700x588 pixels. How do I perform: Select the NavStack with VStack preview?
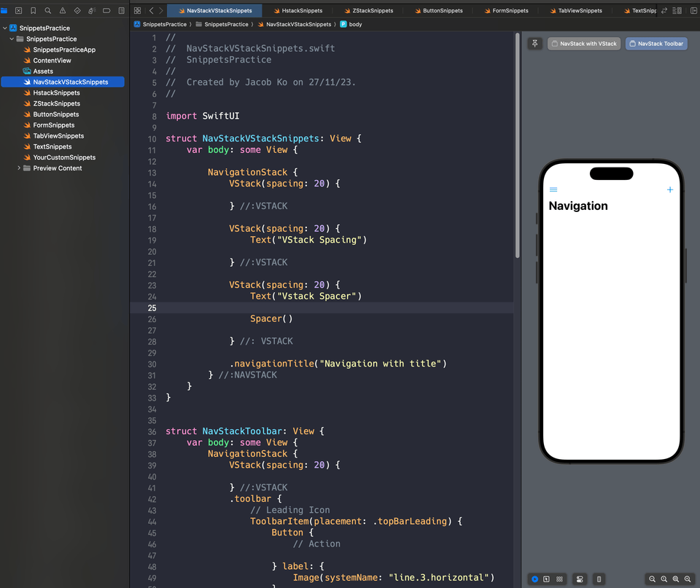(x=584, y=44)
